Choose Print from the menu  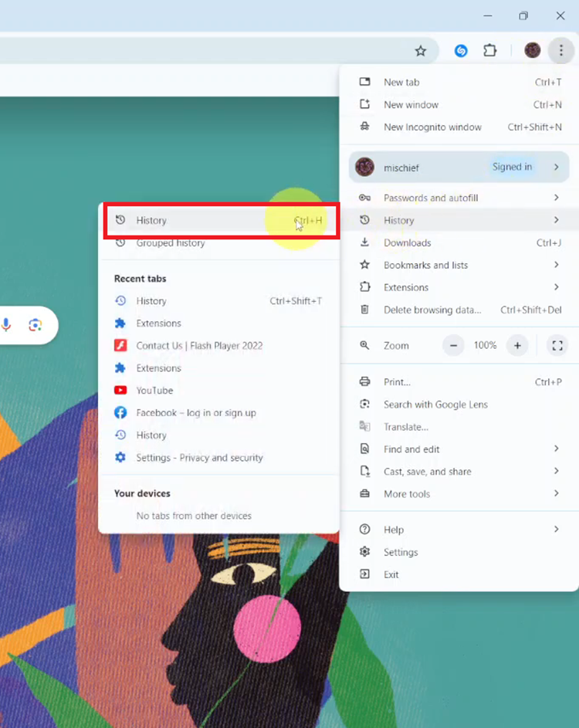(459, 381)
